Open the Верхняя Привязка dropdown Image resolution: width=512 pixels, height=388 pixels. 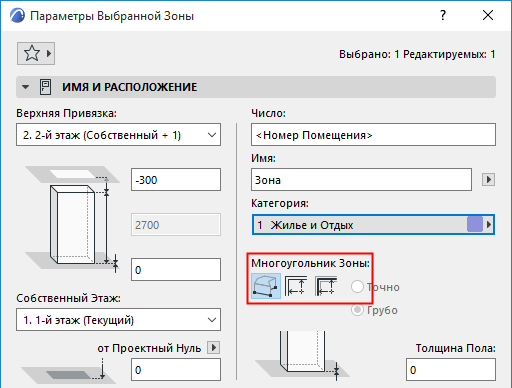pyautogui.click(x=118, y=135)
